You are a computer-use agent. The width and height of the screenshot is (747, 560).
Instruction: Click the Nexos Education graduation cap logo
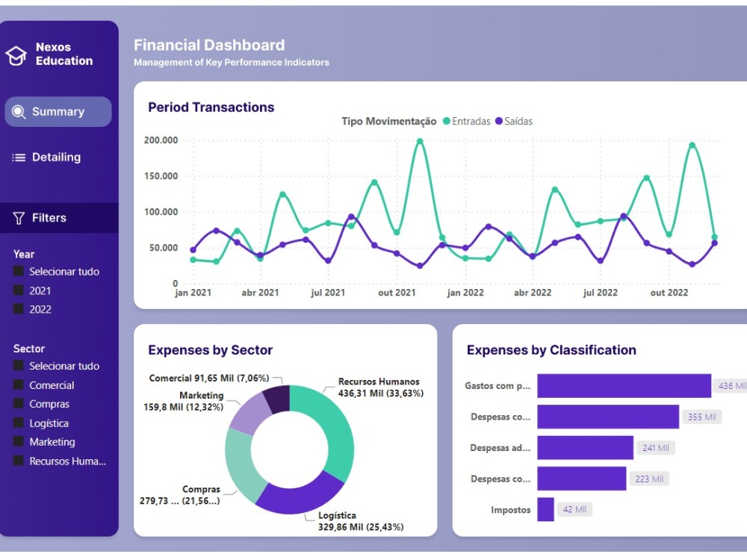tap(16, 55)
